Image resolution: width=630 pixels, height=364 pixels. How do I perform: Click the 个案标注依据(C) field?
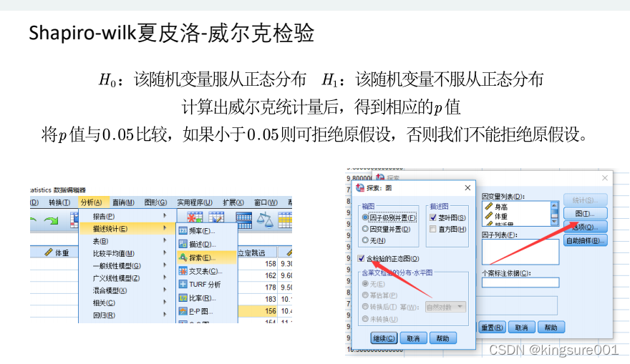520,282
